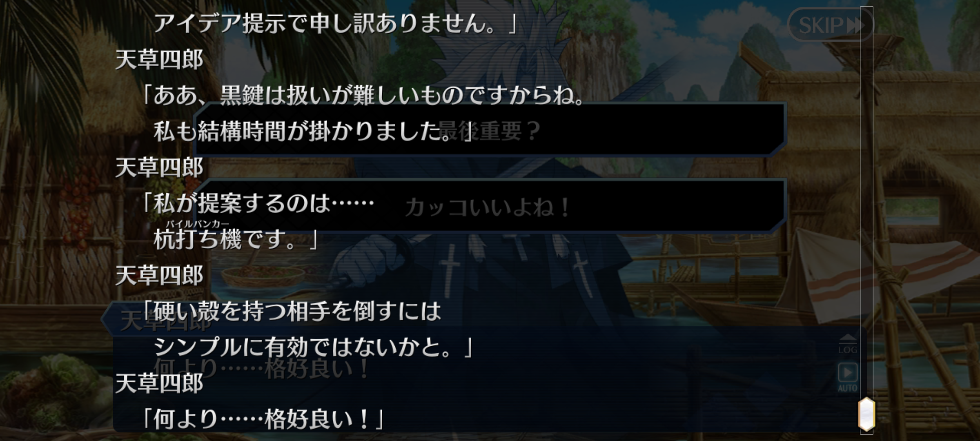Select the 天草四郎 name above the 硬い殻 line
The height and width of the screenshot is (441, 980).
tap(159, 276)
